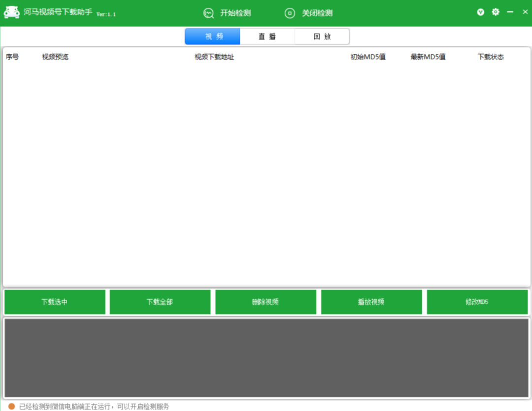Click the orange status indicator dot
532x411 pixels.
tap(11, 406)
